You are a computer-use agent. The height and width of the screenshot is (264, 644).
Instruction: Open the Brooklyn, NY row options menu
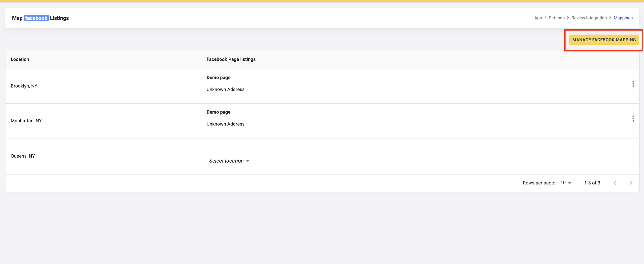pos(633,84)
